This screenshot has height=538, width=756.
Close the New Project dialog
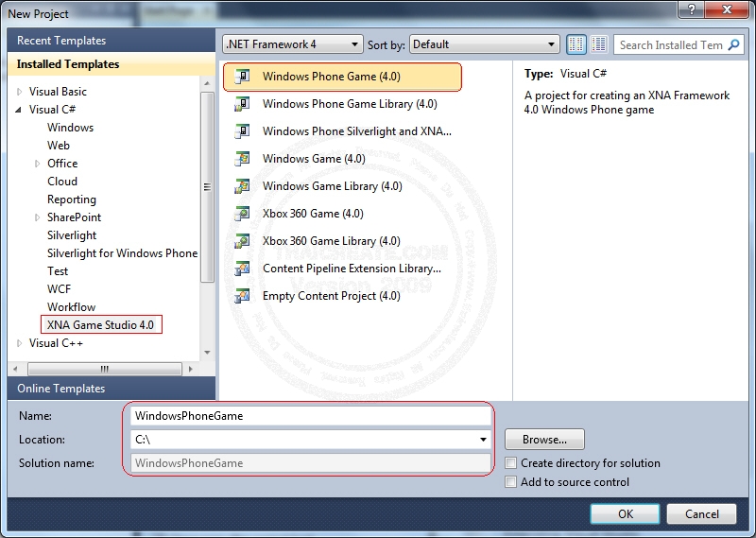click(728, 9)
